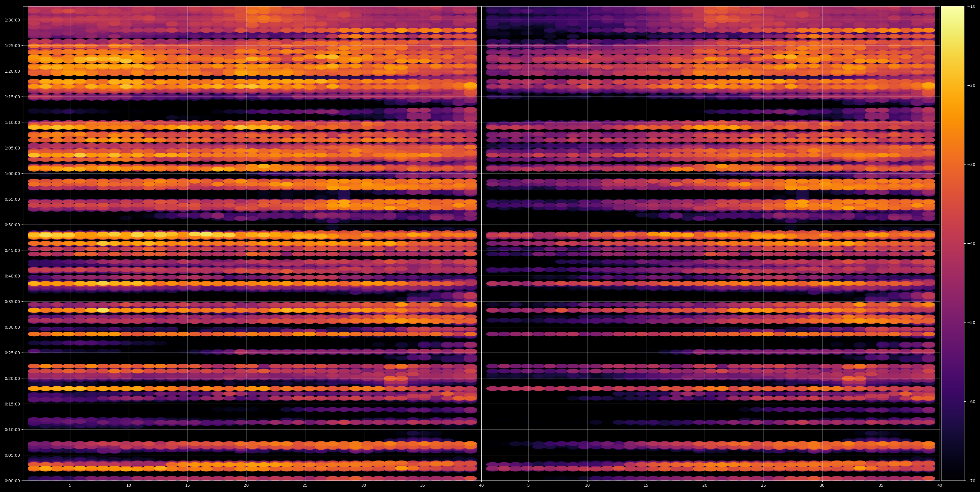The image size is (980, 492).
Task: Click x-axis label 15 of right heatmap
Action: point(646,486)
